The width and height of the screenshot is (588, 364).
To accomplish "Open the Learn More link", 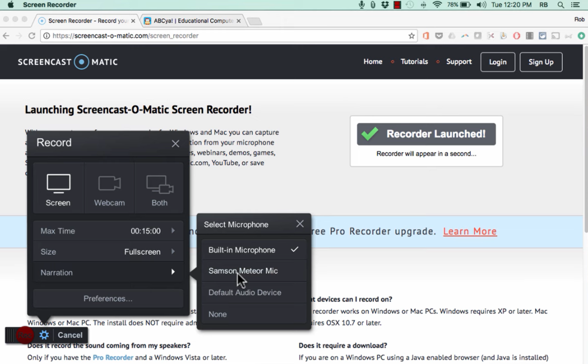I will [470, 231].
